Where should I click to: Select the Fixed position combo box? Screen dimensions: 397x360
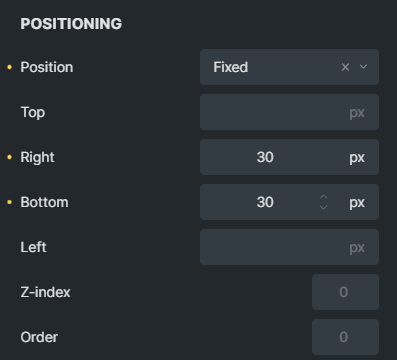(289, 67)
